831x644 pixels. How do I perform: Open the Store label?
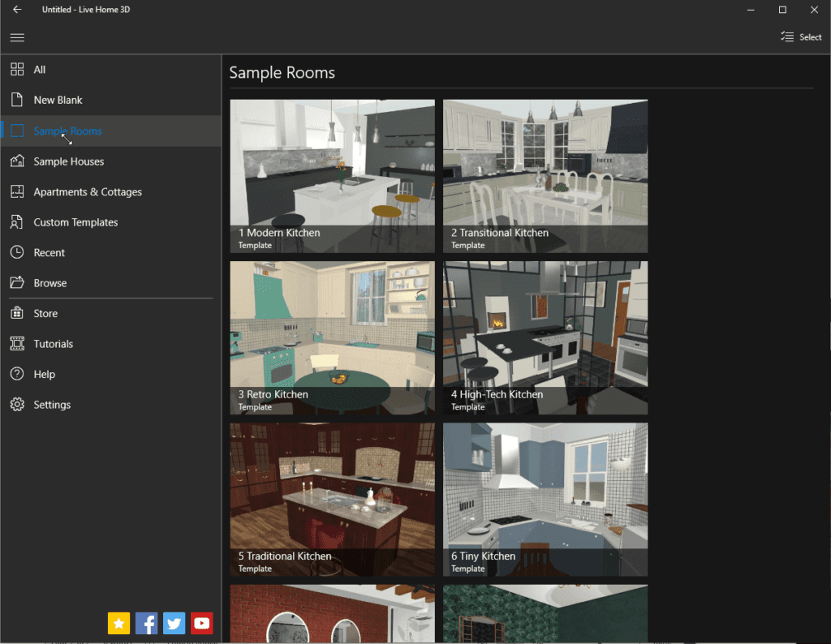coord(45,314)
